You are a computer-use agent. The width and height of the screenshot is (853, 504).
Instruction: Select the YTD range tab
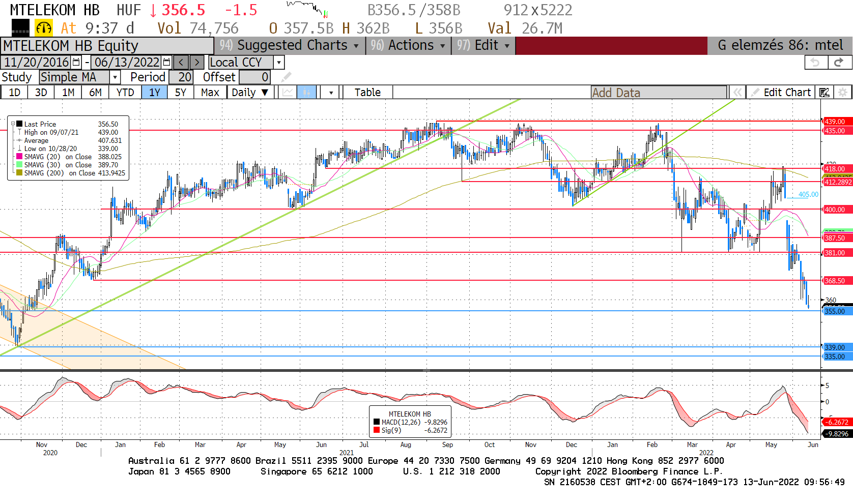point(125,92)
